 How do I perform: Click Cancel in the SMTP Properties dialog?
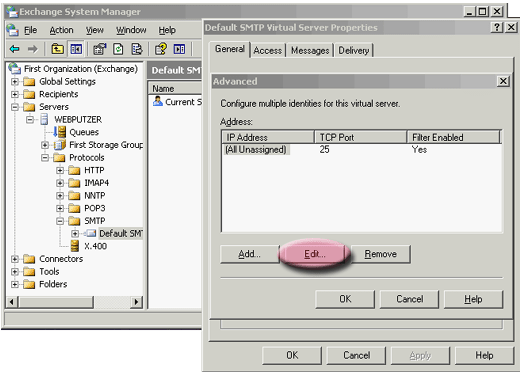pos(356,355)
